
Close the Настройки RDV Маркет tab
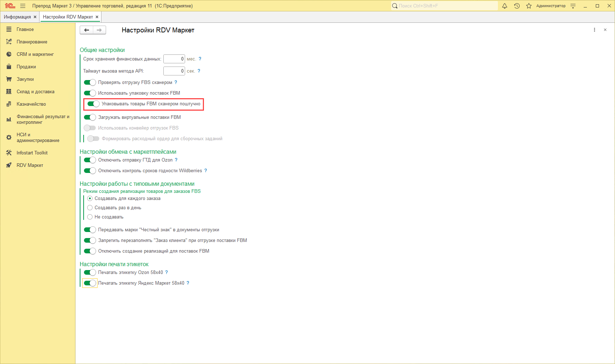click(x=97, y=17)
